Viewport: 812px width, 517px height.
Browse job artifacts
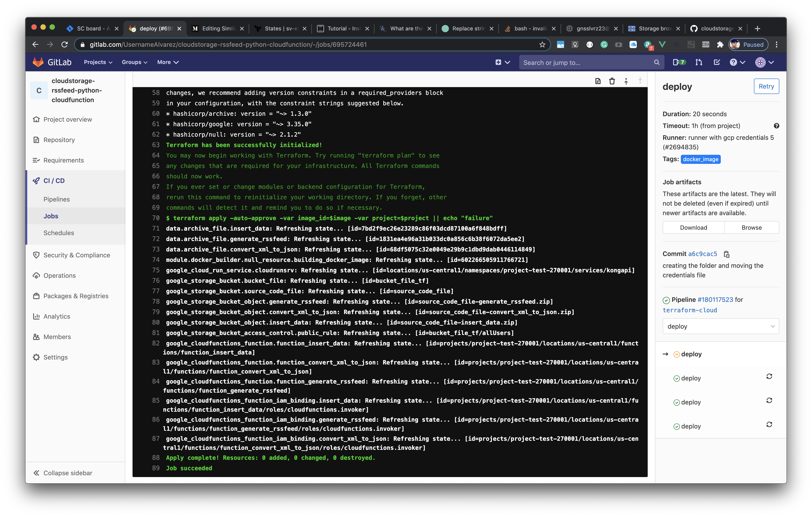coord(751,228)
